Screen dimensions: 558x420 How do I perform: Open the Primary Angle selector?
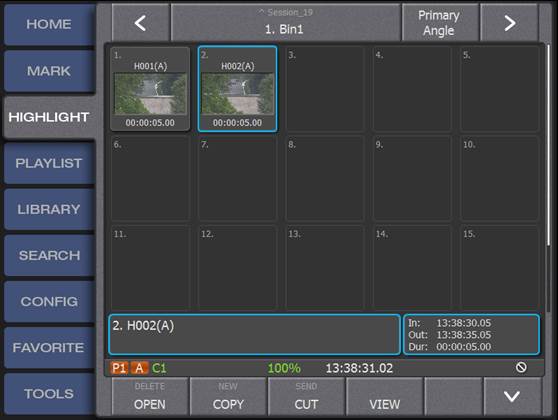(440, 23)
